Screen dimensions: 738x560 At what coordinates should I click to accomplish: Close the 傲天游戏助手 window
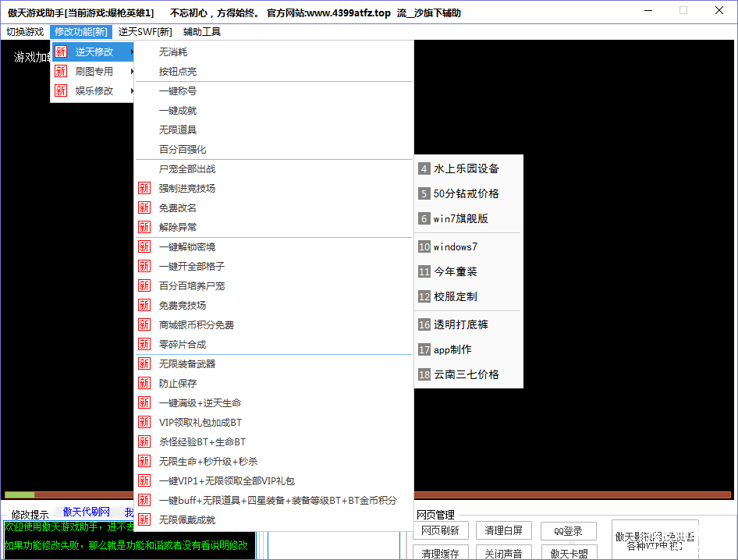click(718, 10)
